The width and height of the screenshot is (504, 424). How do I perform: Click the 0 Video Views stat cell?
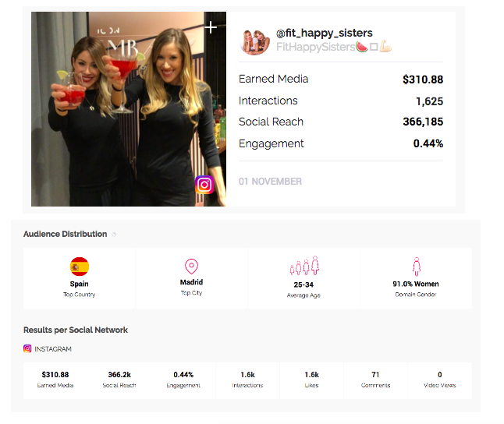pos(440,380)
